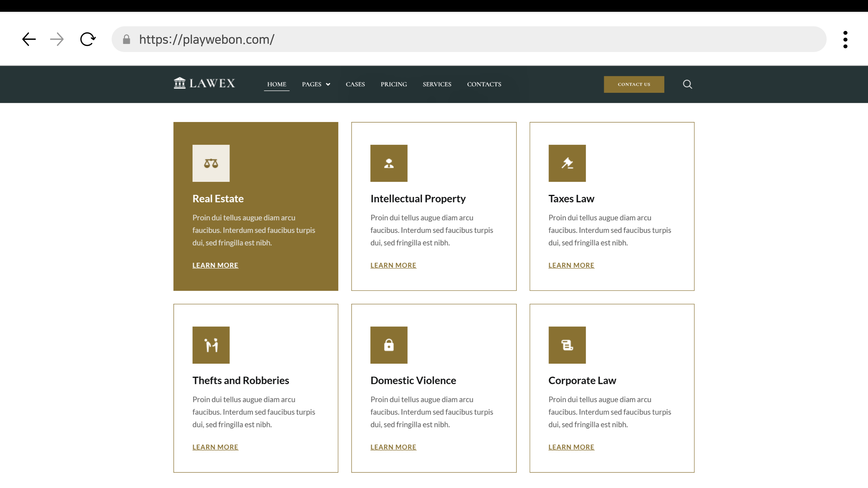The width and height of the screenshot is (868, 488).
Task: Click the Intellectual Property person icon
Action: (x=389, y=163)
